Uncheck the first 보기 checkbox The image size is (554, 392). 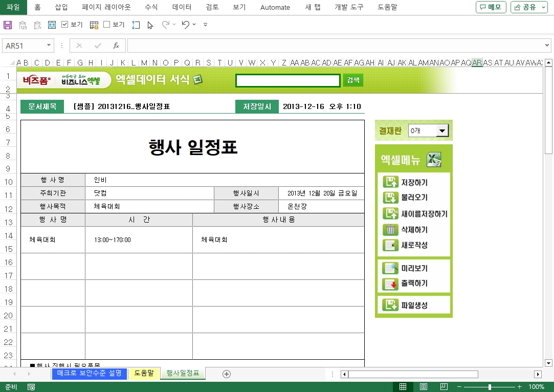click(65, 25)
